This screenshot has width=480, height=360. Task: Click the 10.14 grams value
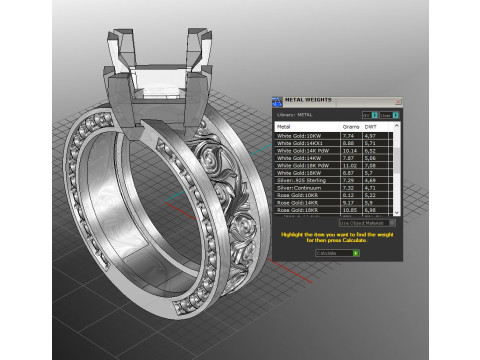click(x=350, y=151)
